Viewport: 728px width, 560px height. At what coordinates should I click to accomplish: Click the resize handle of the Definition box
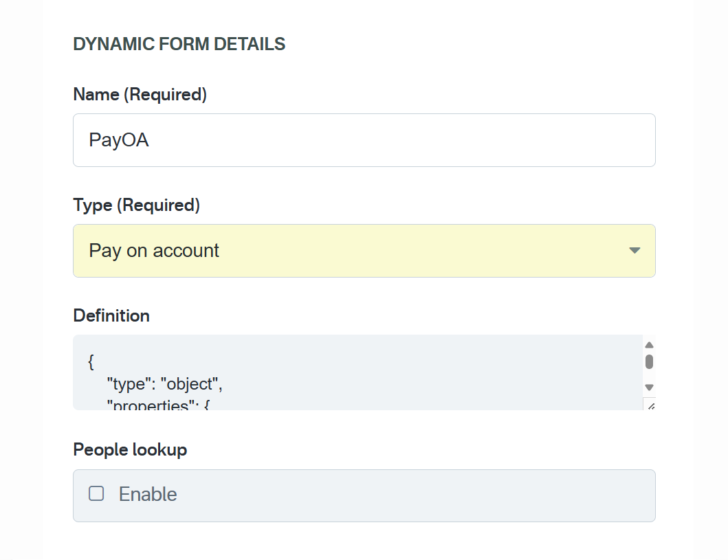pos(650,405)
